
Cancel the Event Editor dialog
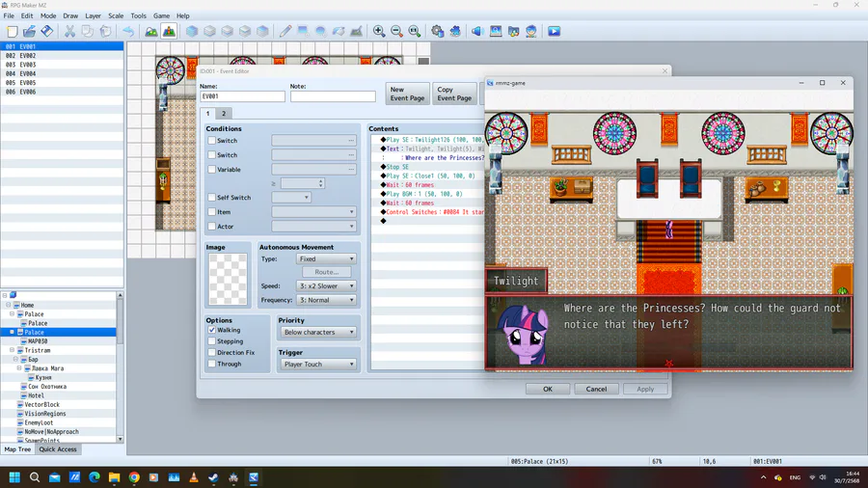(596, 389)
